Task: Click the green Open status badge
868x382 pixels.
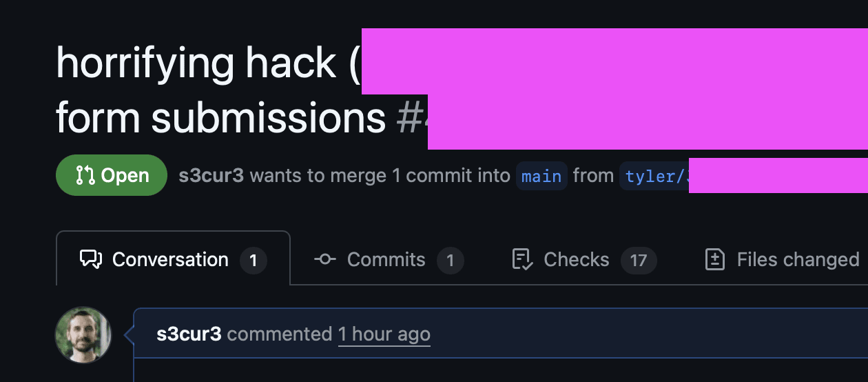Action: pyautogui.click(x=112, y=175)
